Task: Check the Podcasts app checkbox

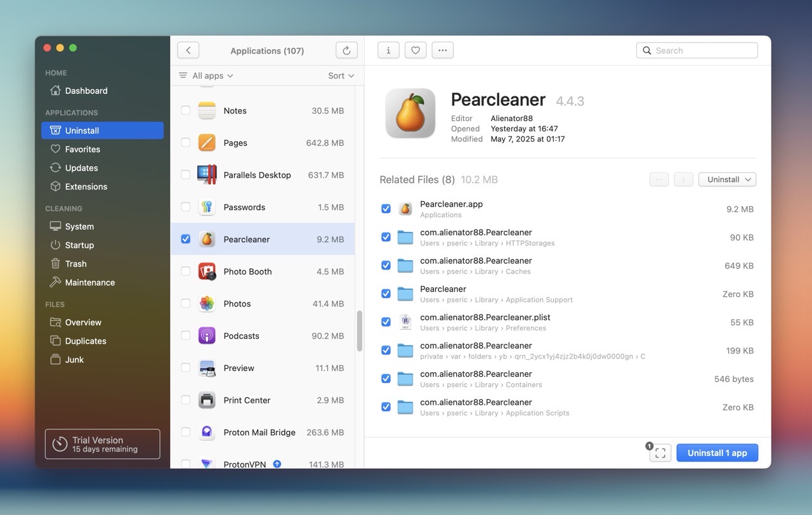Action: (186, 336)
